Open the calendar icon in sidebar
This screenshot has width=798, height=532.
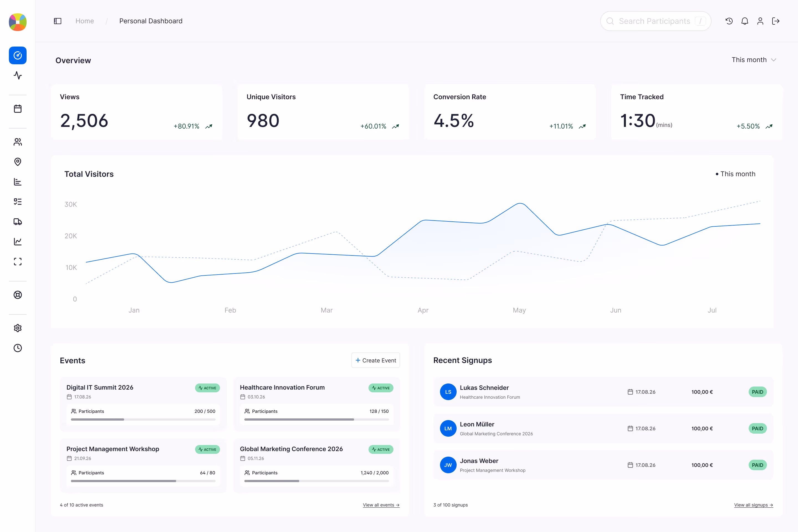click(x=18, y=109)
